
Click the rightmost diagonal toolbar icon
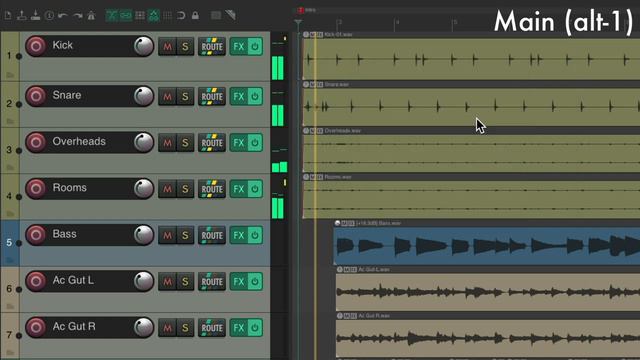(x=230, y=16)
